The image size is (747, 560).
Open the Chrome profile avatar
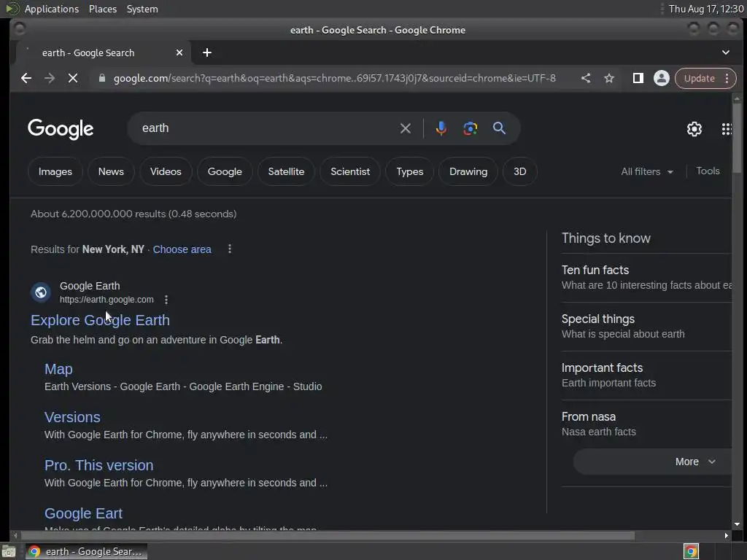click(661, 78)
